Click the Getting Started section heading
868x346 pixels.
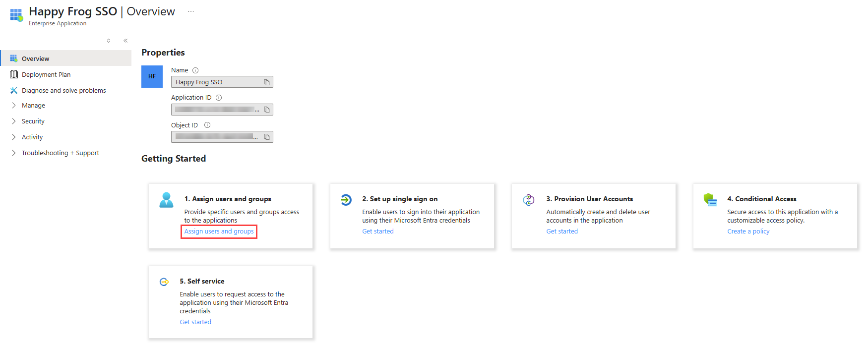tap(174, 159)
